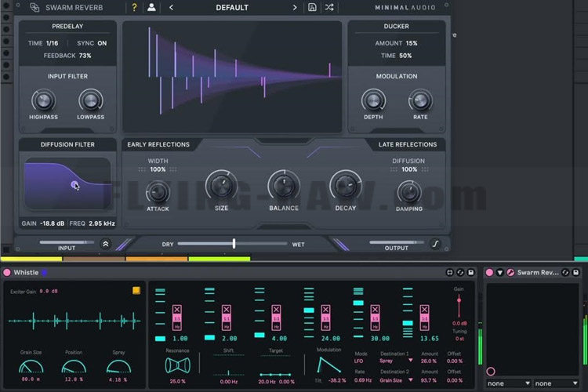Open the help question mark icon
Viewport: 588px width, 392px height.
pyautogui.click(x=134, y=8)
